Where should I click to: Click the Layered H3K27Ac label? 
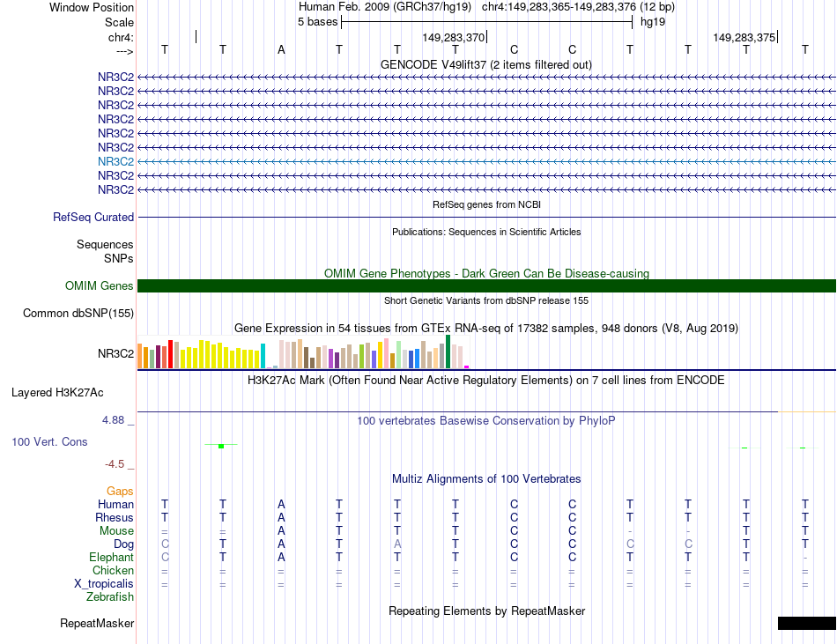click(57, 393)
